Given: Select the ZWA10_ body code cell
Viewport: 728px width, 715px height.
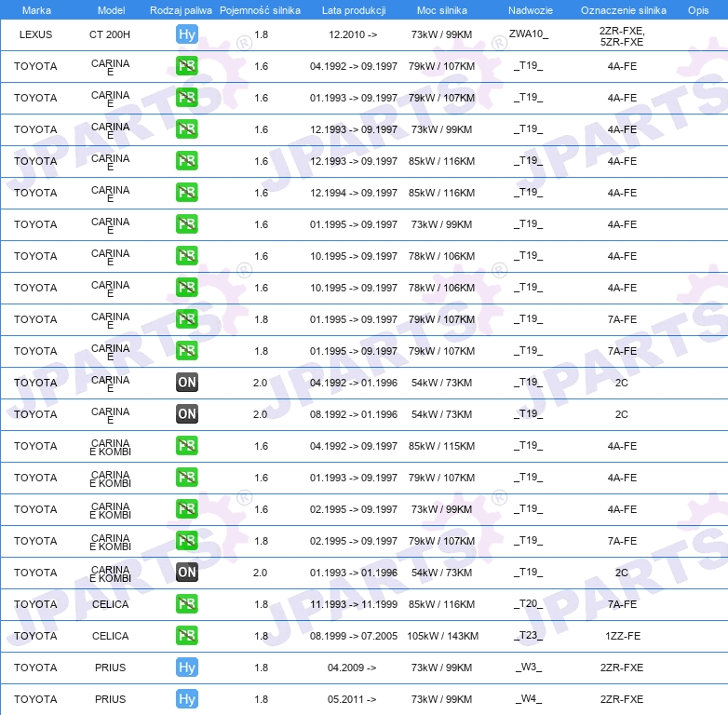Looking at the screenshot, I should [x=529, y=34].
